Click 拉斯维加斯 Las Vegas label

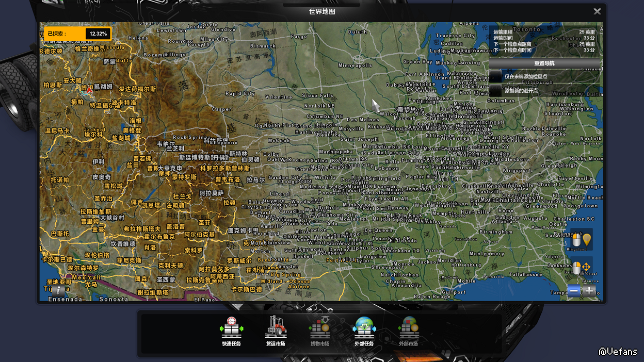coord(96,211)
